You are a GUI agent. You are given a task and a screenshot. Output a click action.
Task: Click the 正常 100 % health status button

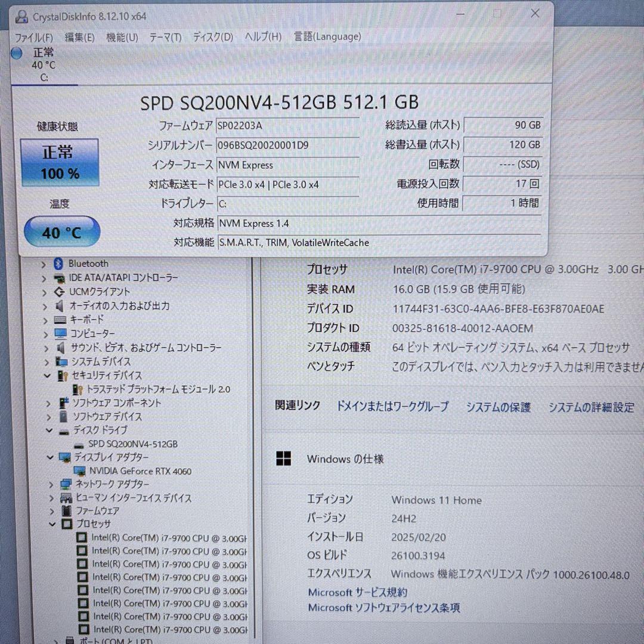point(60,163)
